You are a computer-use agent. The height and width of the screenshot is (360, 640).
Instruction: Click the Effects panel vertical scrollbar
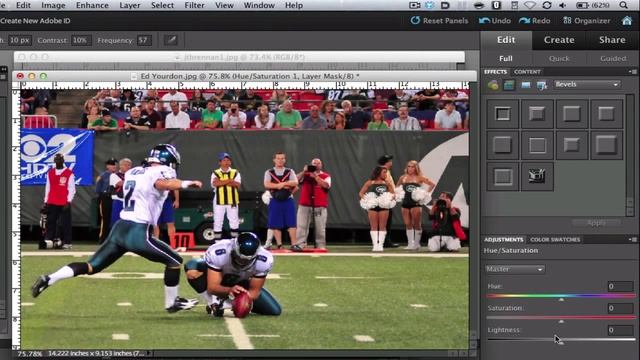coord(630,155)
